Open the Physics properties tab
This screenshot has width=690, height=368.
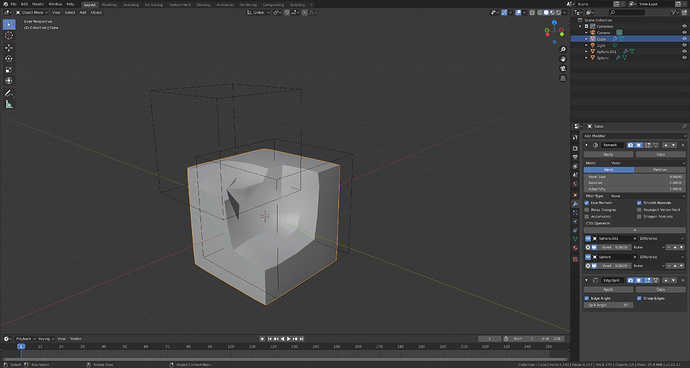click(575, 221)
